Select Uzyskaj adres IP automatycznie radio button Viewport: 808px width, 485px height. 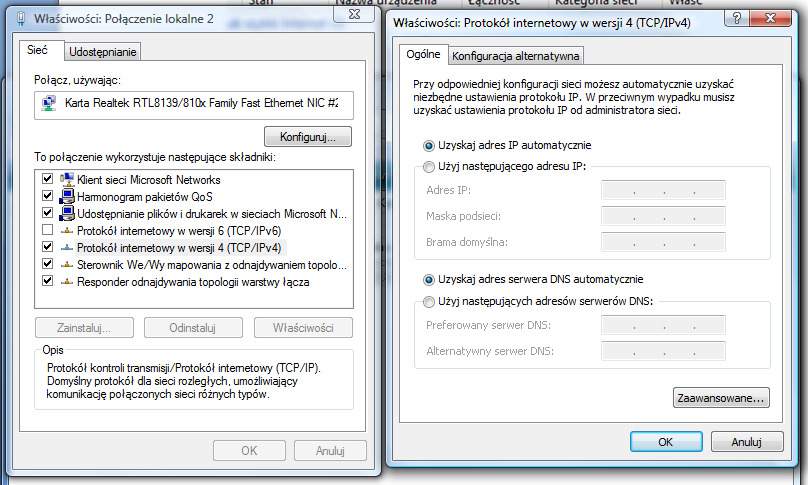click(x=429, y=146)
